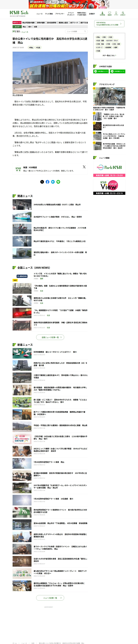Add KSB NEWS to Google favorites
This screenshot has height=644, width=138.
109,24
